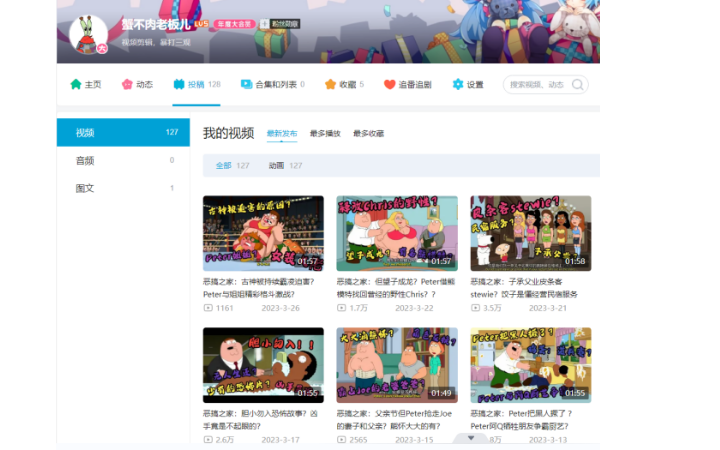Screen dimensions: 720x450
Task: Click the fan badge beside 年度大会员
Action: (280, 24)
